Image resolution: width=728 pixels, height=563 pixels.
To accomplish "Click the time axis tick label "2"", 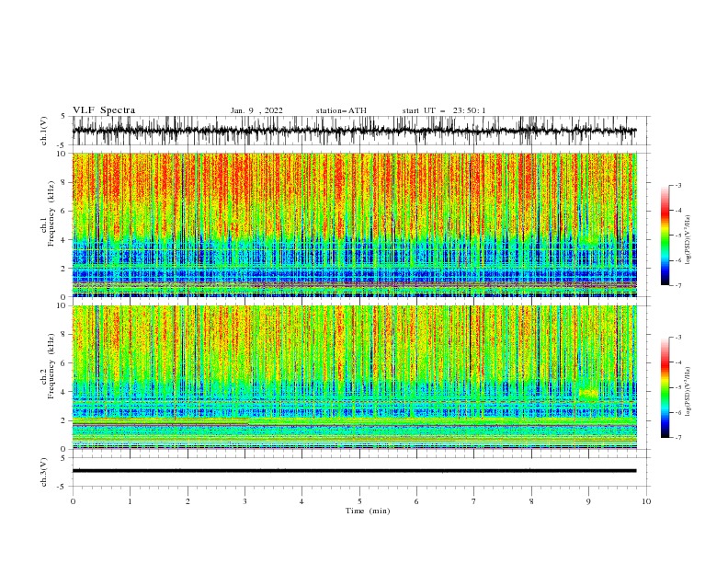I will tap(188, 501).
